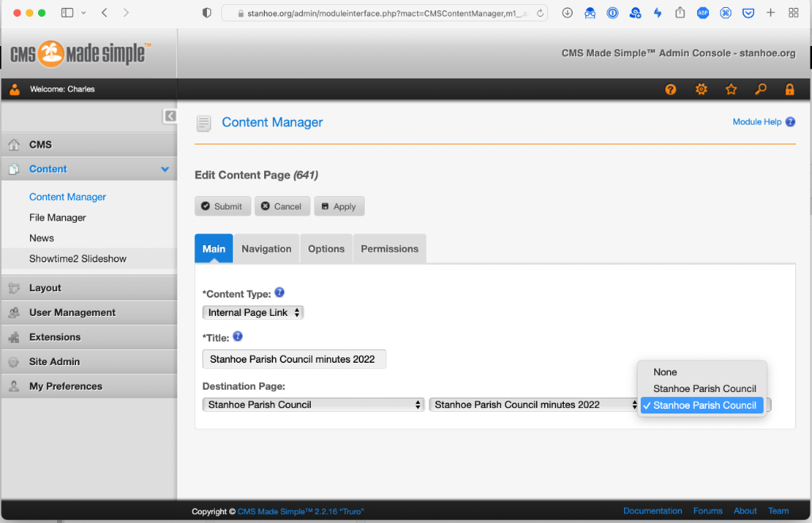The height and width of the screenshot is (523, 812).
Task: Open first Destination Page dropdown
Action: tap(313, 405)
